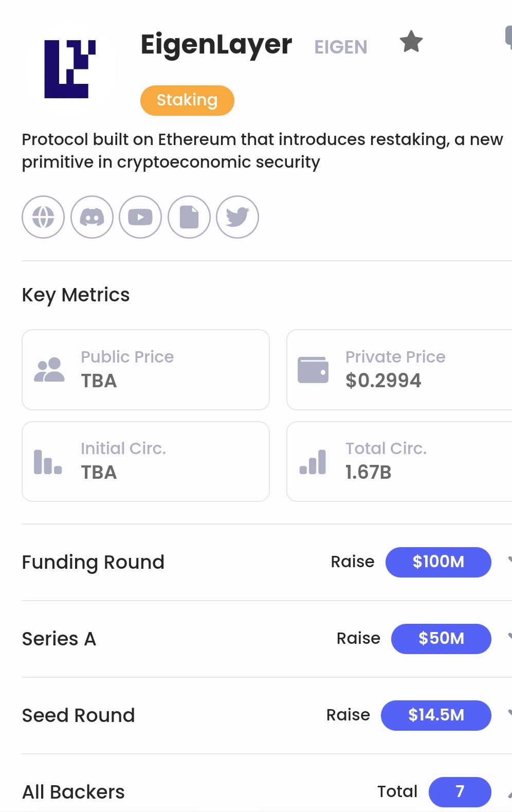This screenshot has width=512, height=812.
Task: Select the Public Price metric card
Action: [145, 370]
